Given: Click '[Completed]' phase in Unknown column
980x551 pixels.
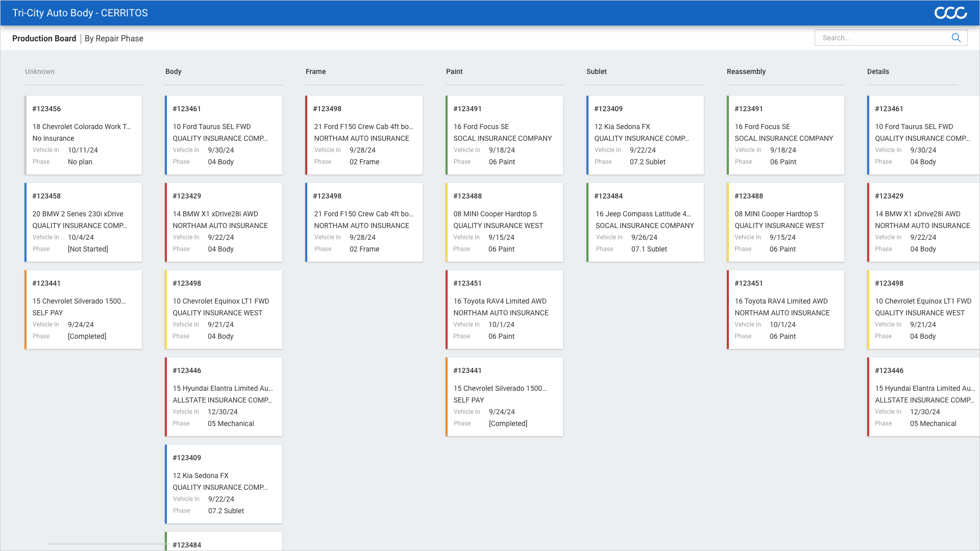Looking at the screenshot, I should coord(87,336).
